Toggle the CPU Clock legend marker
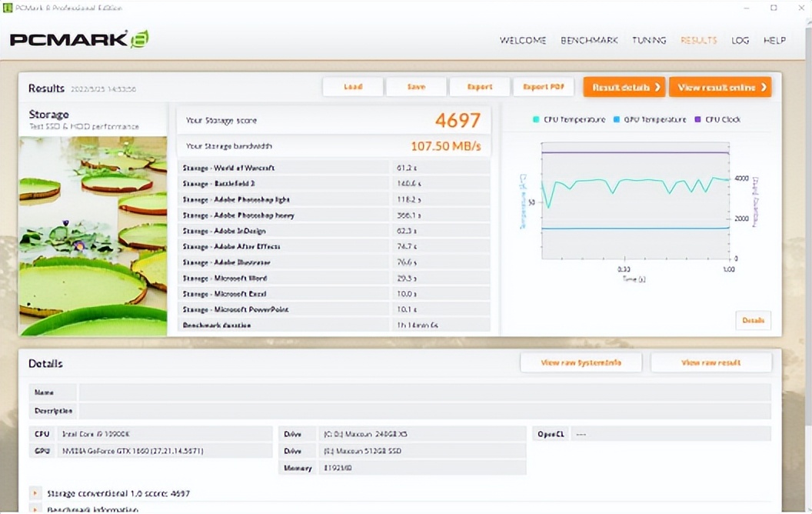The height and width of the screenshot is (514, 812). pos(698,120)
